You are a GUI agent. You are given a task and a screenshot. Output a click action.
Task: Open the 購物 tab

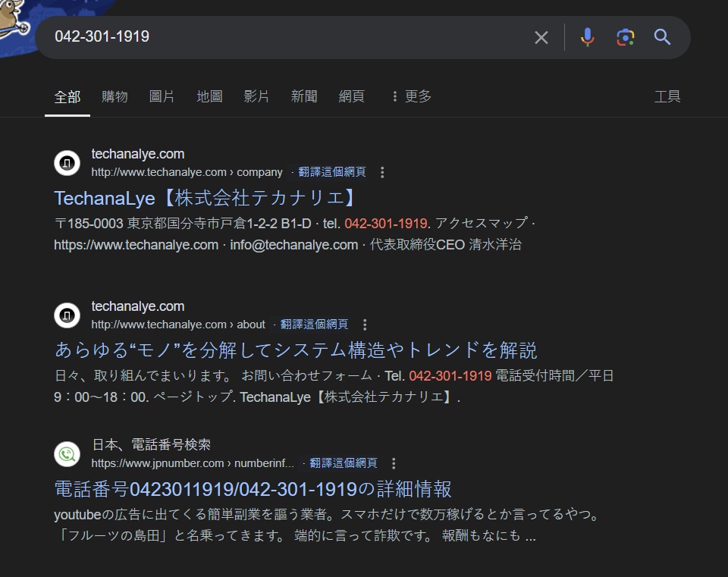[x=115, y=96]
